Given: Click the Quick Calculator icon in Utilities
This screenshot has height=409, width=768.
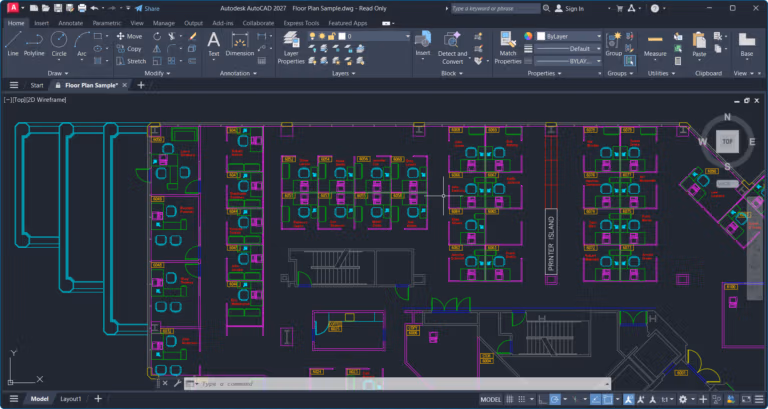Looking at the screenshot, I should point(678,61).
